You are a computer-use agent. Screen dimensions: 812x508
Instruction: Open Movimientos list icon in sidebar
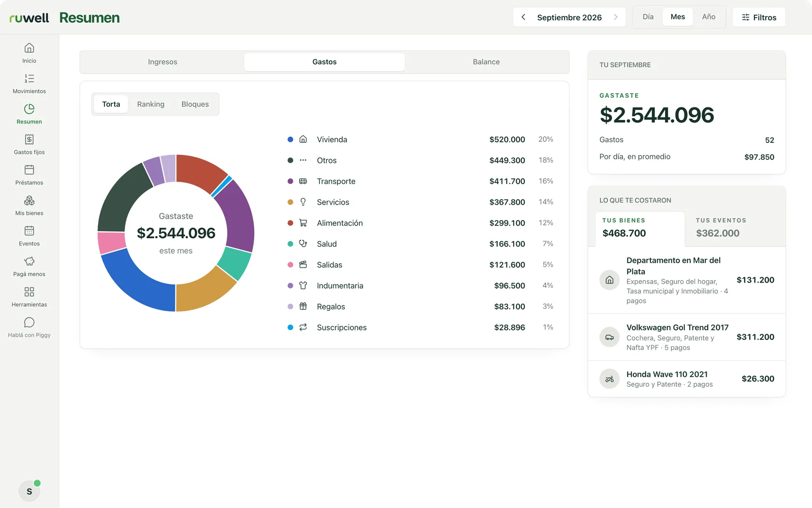click(x=29, y=78)
